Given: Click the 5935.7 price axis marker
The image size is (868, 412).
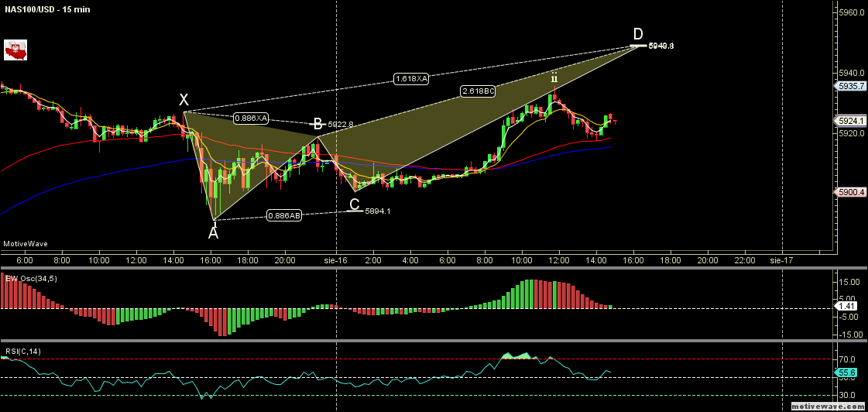Looking at the screenshot, I should pyautogui.click(x=851, y=87).
